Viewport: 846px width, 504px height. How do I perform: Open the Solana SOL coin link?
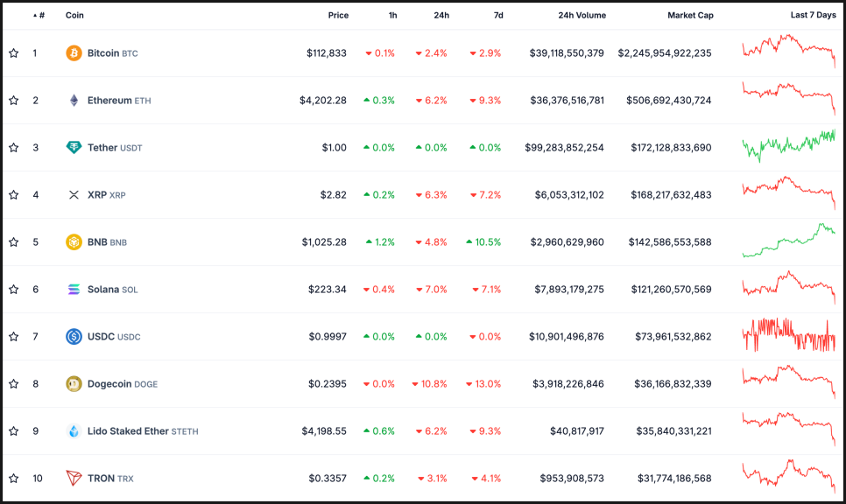(x=113, y=290)
